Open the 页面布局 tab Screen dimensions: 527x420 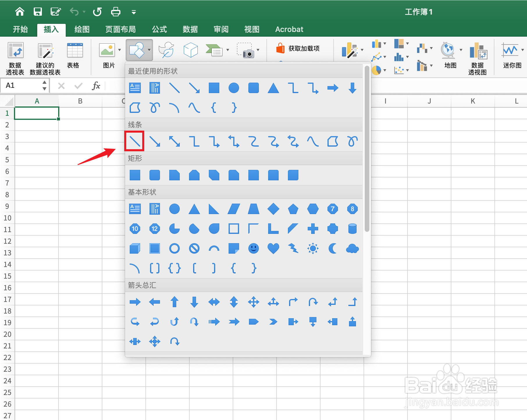120,29
